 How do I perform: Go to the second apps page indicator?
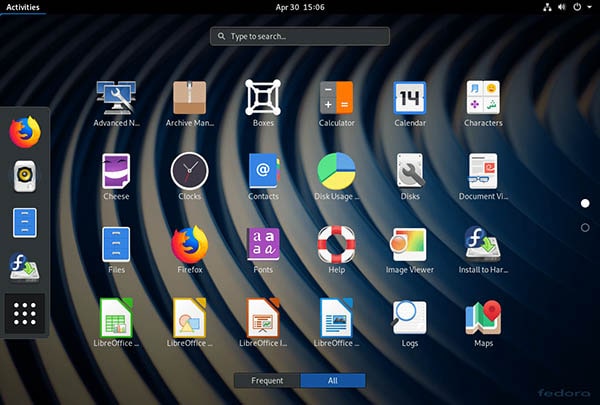tap(585, 227)
